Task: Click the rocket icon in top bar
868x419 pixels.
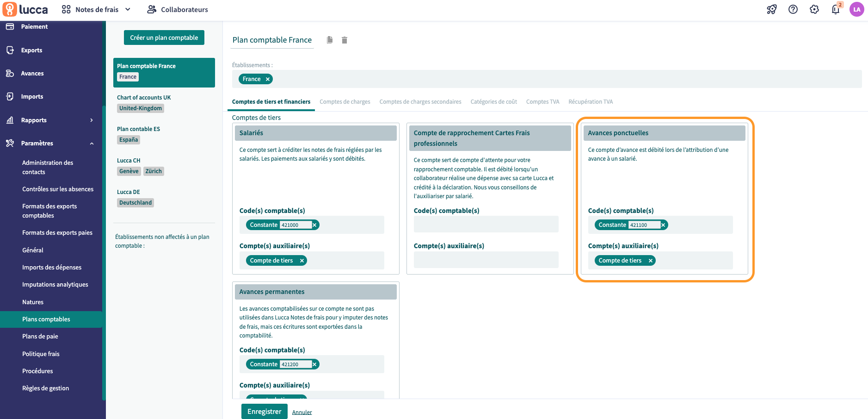Action: point(771,9)
